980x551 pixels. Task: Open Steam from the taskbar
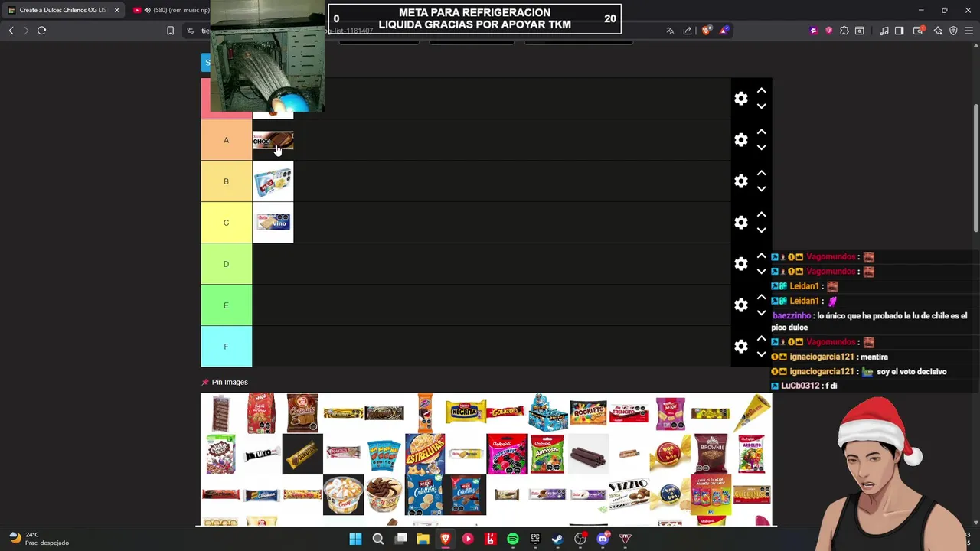pos(557,539)
